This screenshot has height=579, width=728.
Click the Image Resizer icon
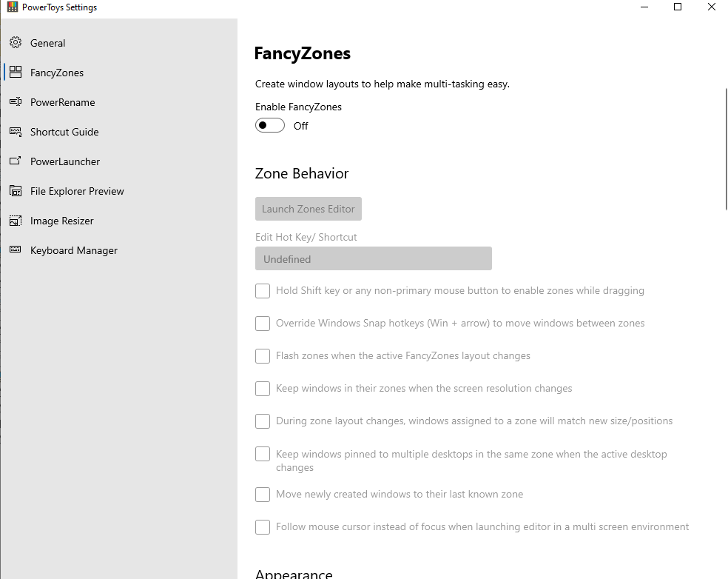(x=16, y=221)
